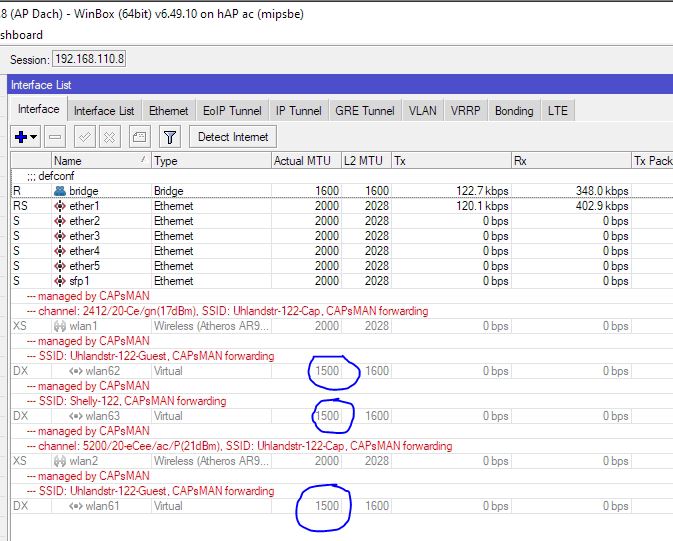The height and width of the screenshot is (541, 673).
Task: Open the filter funnel icon
Action: (x=169, y=136)
